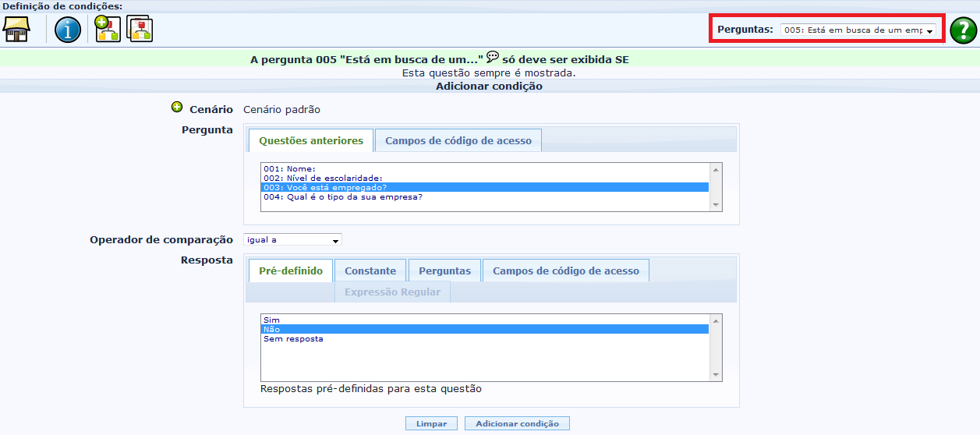Click the house icon to return home
The height and width of the screenshot is (435, 980).
click(x=16, y=30)
